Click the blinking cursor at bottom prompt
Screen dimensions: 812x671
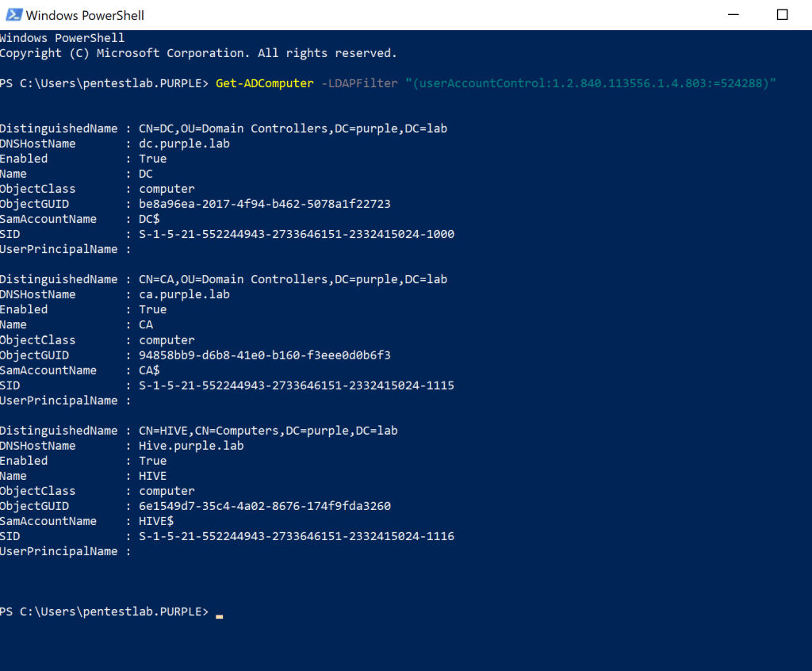(219, 613)
